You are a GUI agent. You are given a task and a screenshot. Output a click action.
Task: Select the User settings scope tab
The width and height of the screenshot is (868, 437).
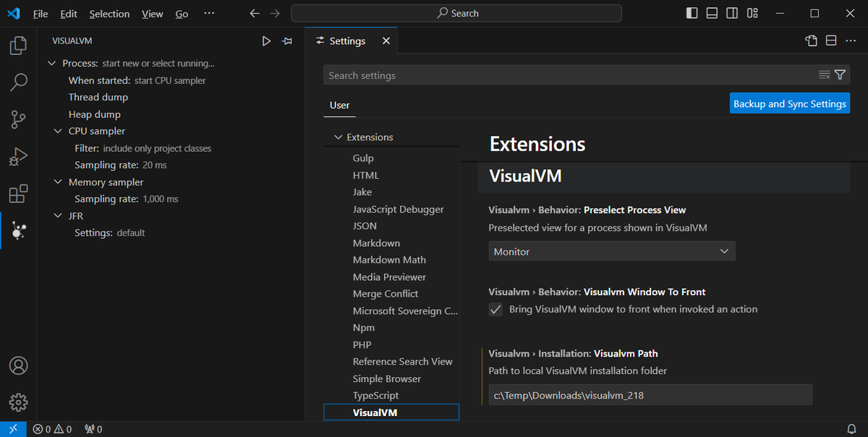tap(340, 105)
